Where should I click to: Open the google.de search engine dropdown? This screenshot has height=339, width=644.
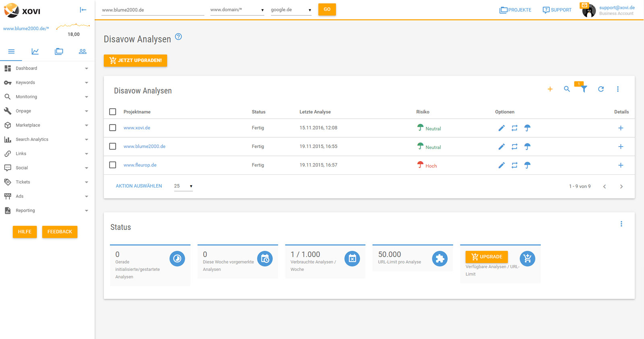click(x=291, y=10)
